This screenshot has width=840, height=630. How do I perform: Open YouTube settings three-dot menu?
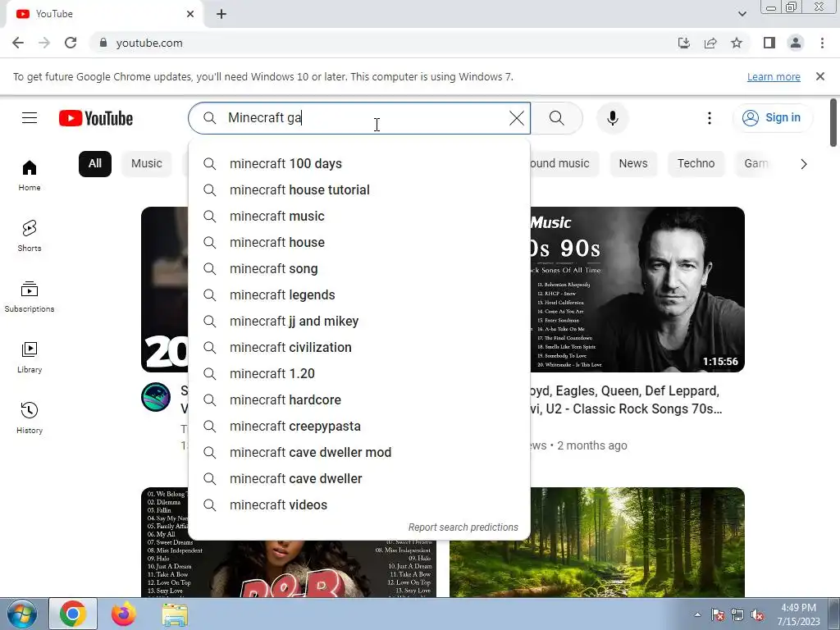click(x=710, y=118)
